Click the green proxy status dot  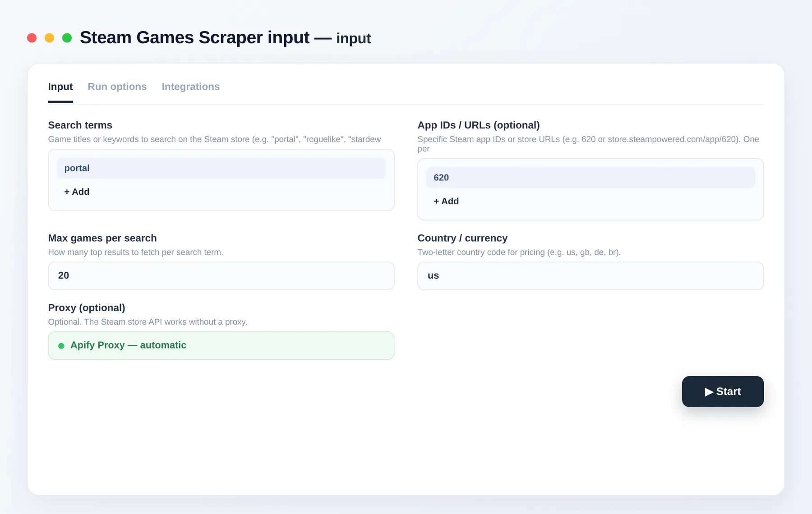click(x=61, y=346)
